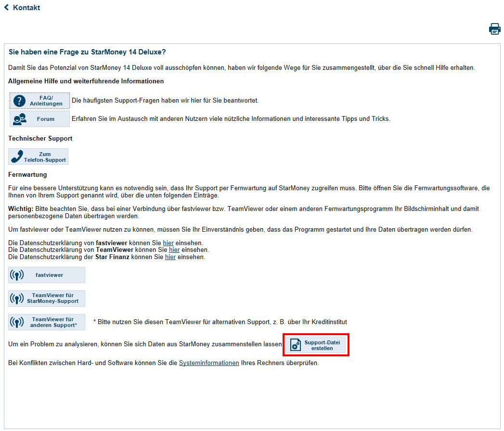Open the Forum button

(39, 119)
